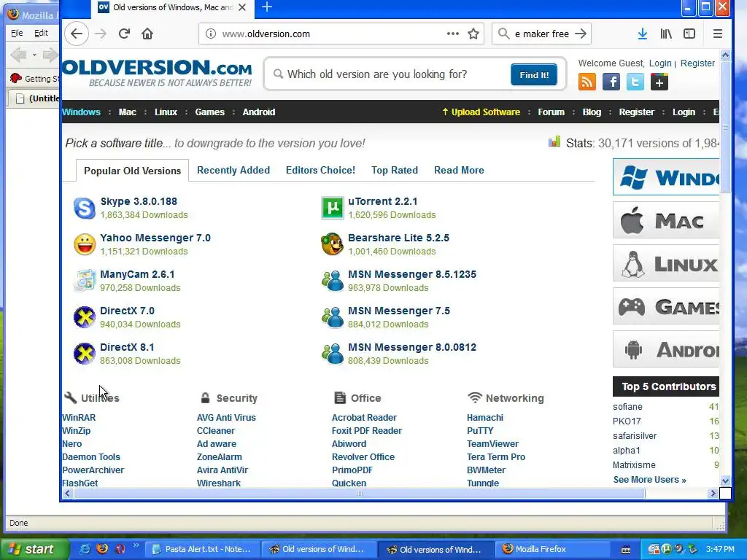747x560 pixels.
Task: Open the Twitter icon on OldVersion
Action: tap(635, 82)
